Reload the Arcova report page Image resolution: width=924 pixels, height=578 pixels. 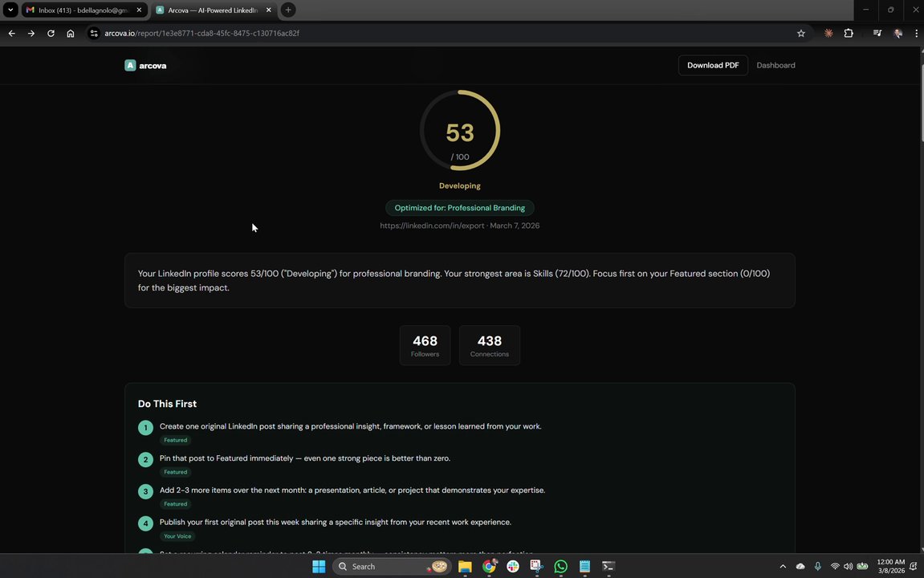51,34
